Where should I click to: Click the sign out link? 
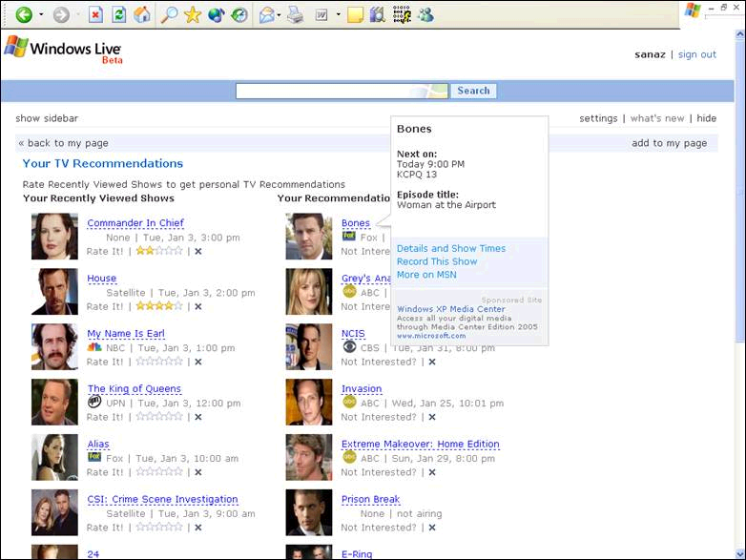point(697,54)
